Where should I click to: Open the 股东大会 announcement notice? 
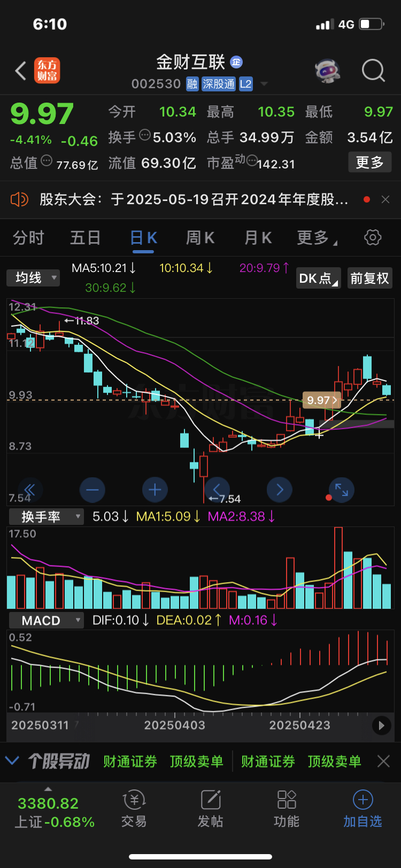[194, 199]
